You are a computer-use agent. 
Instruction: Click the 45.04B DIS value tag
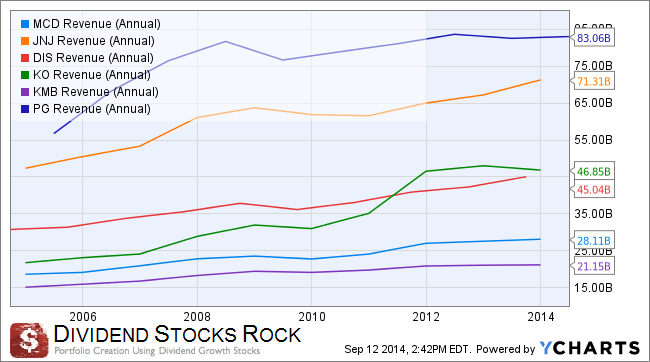[x=593, y=190]
